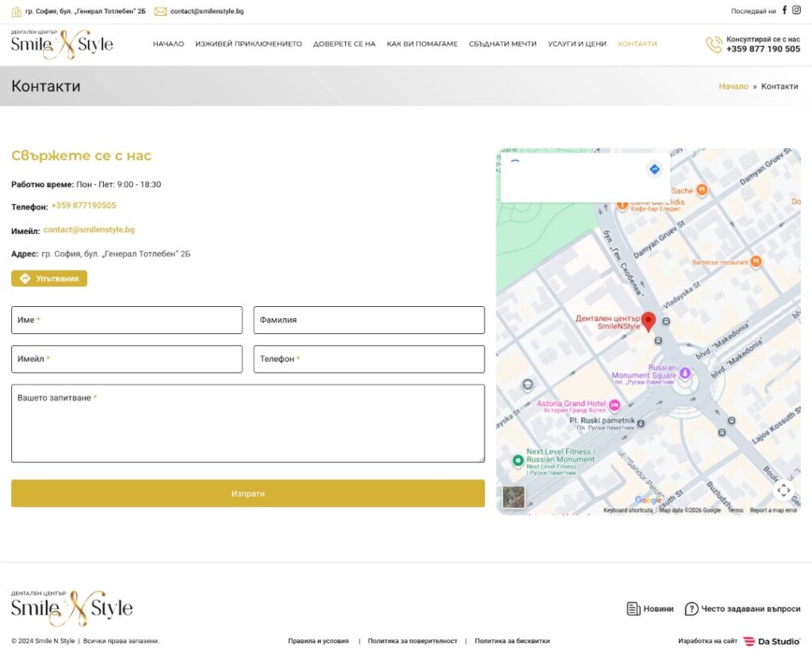Click the Smile N Style header logo
This screenshot has width=812, height=656.
[x=62, y=44]
